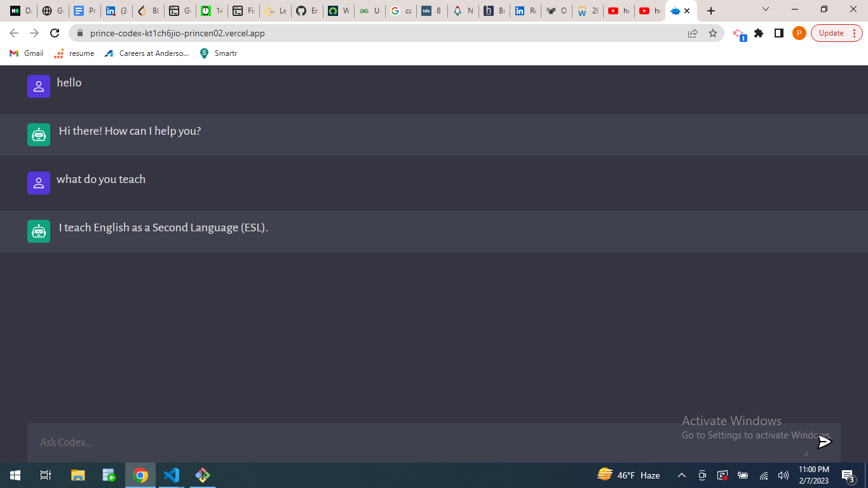The image size is (868, 488).
Task: Reload the page with the refresh icon
Action: 55,33
